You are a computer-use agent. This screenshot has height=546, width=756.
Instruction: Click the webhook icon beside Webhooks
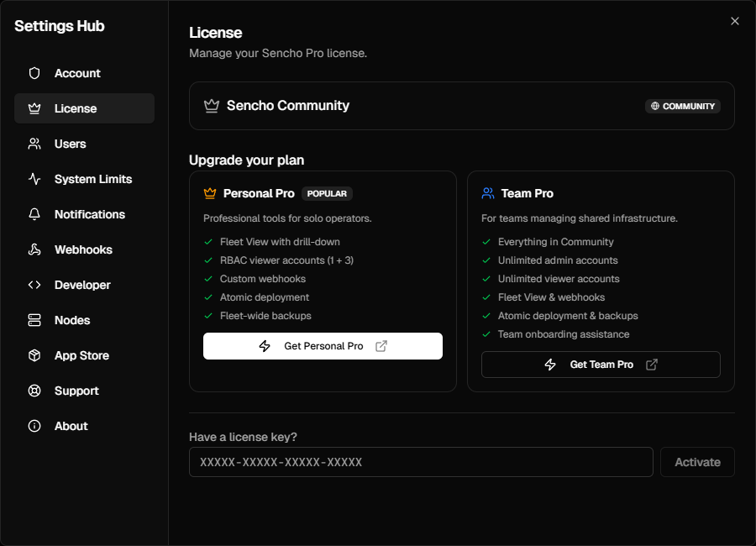pos(34,249)
